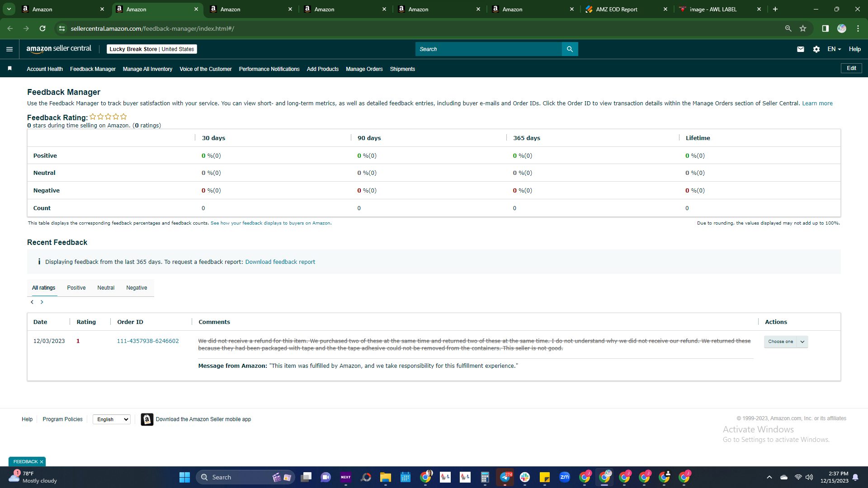Viewport: 868px width, 488px height.
Task: Click the Date column header
Action: [40, 322]
